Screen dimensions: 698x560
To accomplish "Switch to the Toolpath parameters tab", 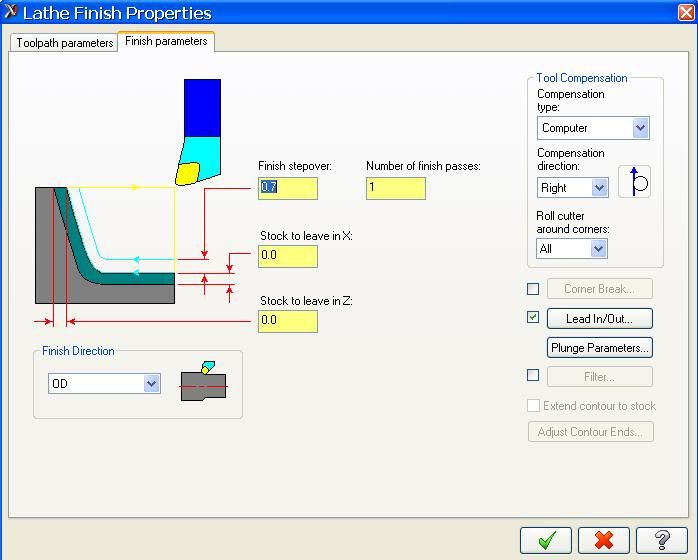I will [x=65, y=43].
